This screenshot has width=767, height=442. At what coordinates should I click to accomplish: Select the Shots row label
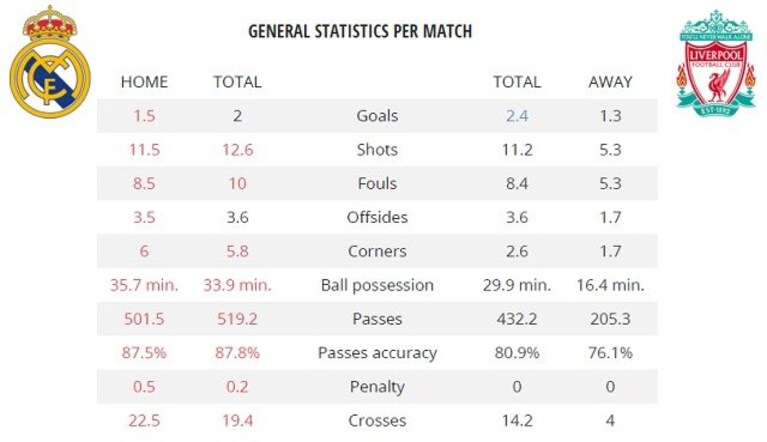(377, 150)
